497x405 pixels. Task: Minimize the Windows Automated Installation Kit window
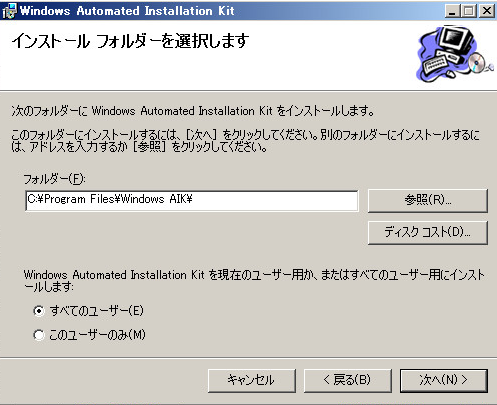tap(452, 11)
